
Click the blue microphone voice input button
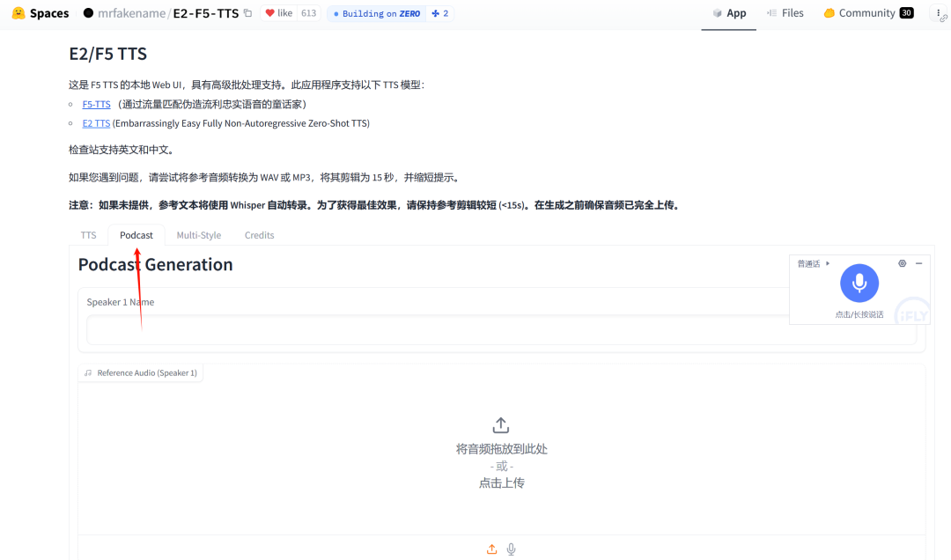tap(859, 283)
